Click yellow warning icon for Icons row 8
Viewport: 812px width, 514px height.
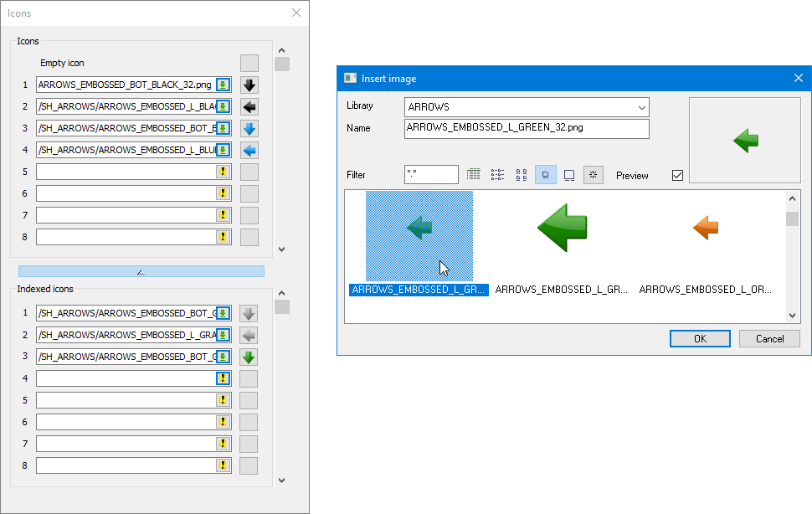coord(224,237)
